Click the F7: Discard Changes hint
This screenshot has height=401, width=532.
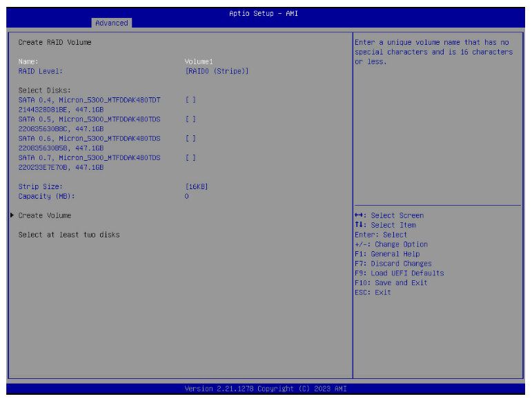(393, 264)
